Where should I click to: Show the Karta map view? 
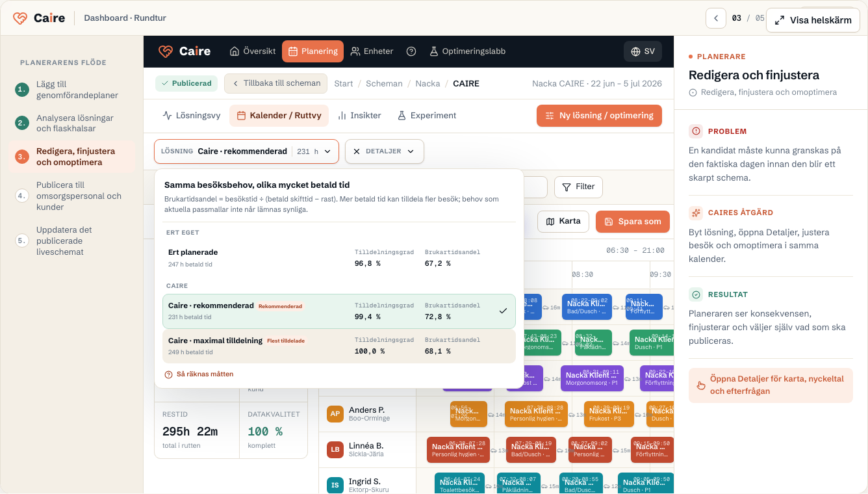pyautogui.click(x=563, y=222)
